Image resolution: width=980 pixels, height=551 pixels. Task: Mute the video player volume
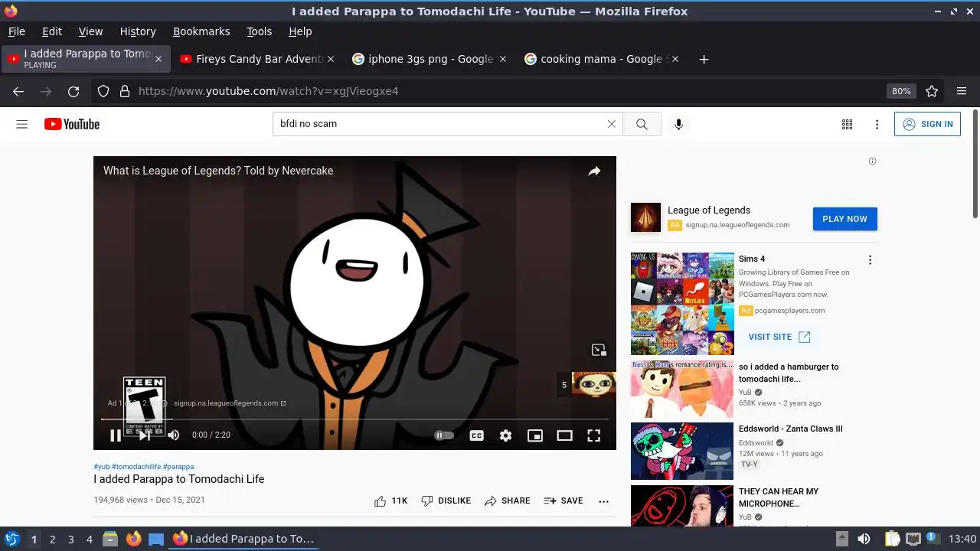click(174, 435)
